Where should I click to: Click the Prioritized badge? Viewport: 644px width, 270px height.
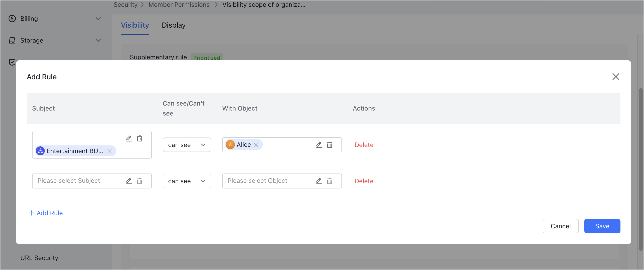[x=207, y=57]
